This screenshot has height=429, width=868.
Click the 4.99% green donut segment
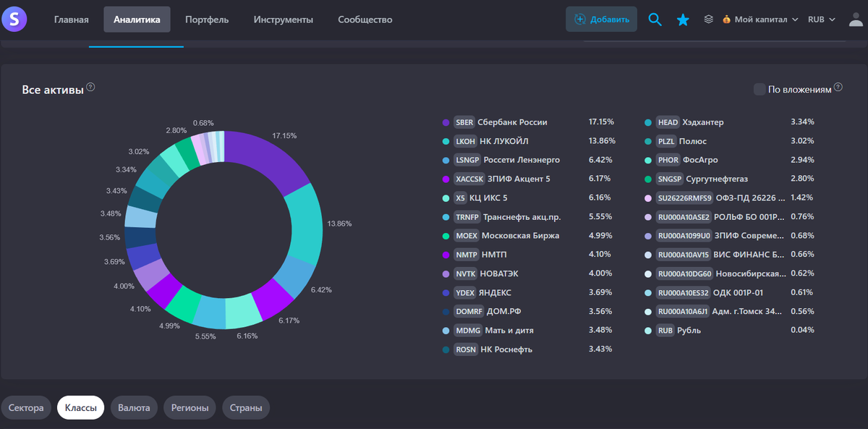point(182,304)
